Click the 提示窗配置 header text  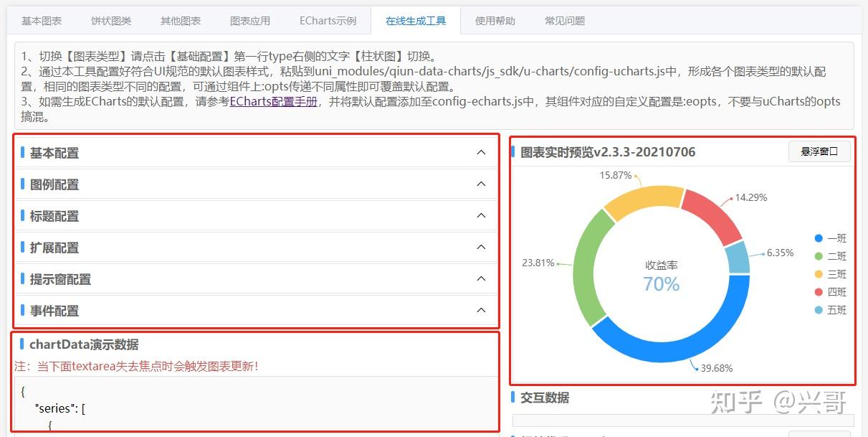pos(61,279)
